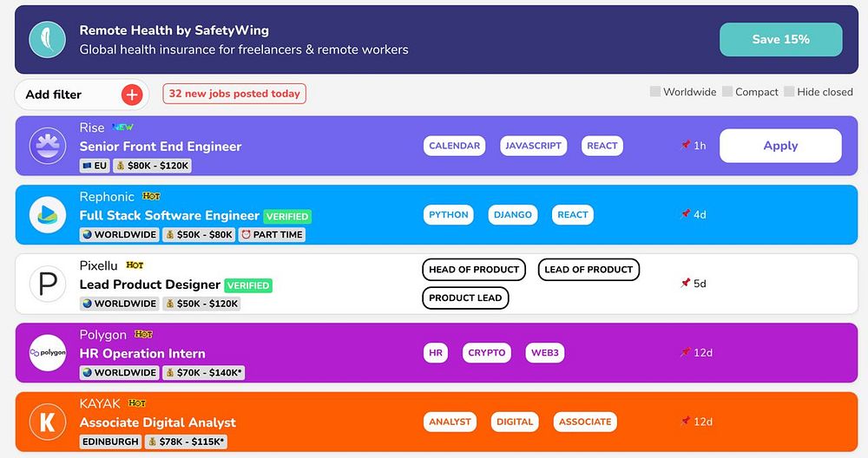
Task: Click the HOT badge next to Rephonic
Action: pos(151,196)
